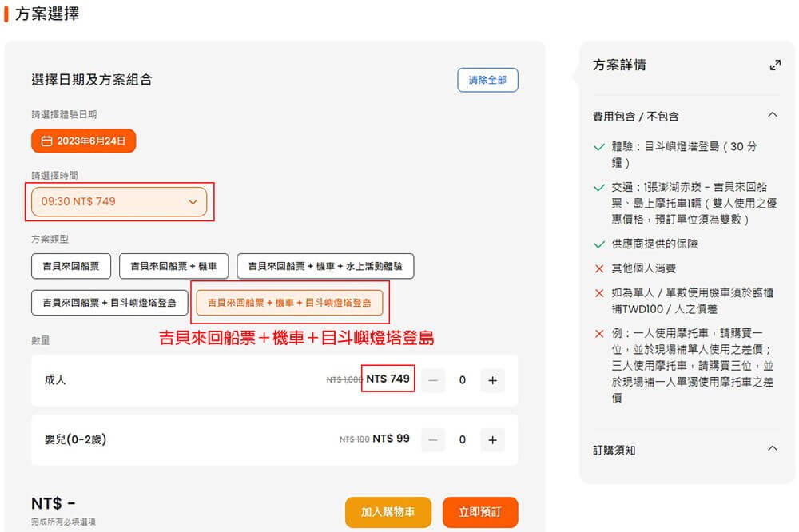Select the 吉貝來回船票 + 機車 plan

coord(173,266)
